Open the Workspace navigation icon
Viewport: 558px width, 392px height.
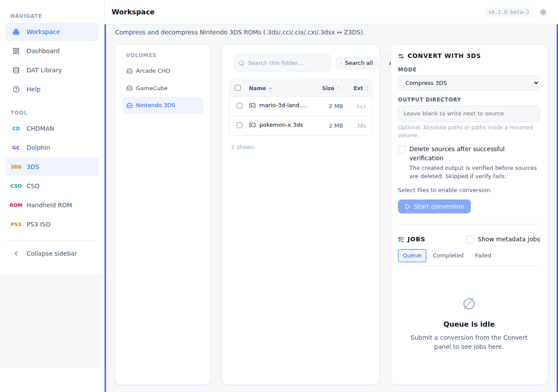(x=16, y=32)
